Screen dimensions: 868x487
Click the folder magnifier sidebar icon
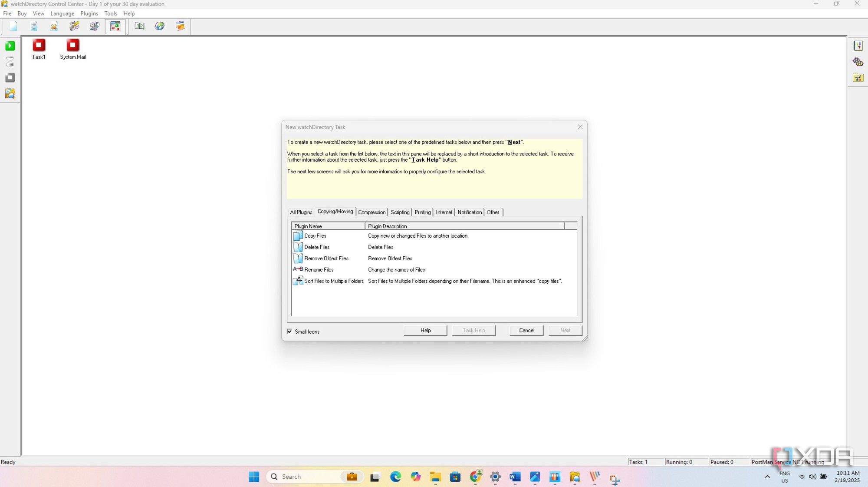point(10,94)
